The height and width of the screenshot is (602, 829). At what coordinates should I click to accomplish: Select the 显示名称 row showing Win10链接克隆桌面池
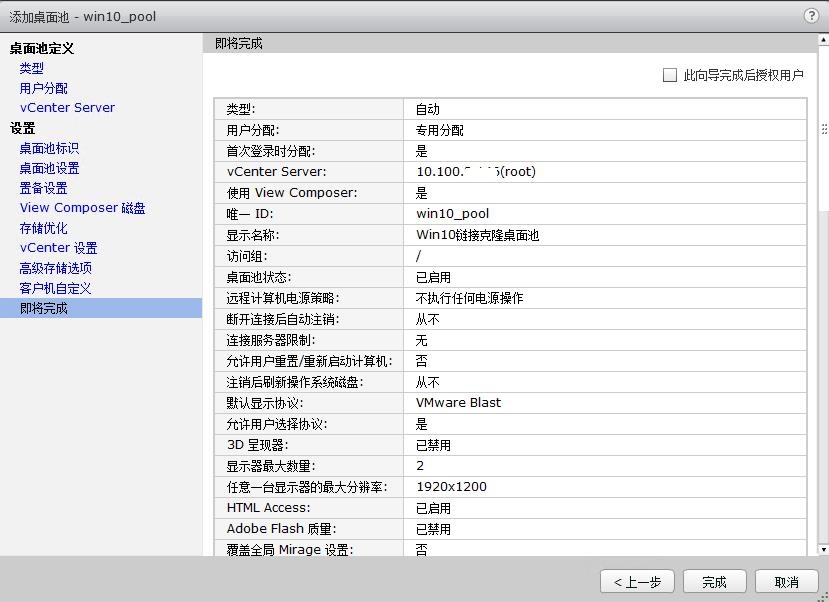(x=500, y=235)
